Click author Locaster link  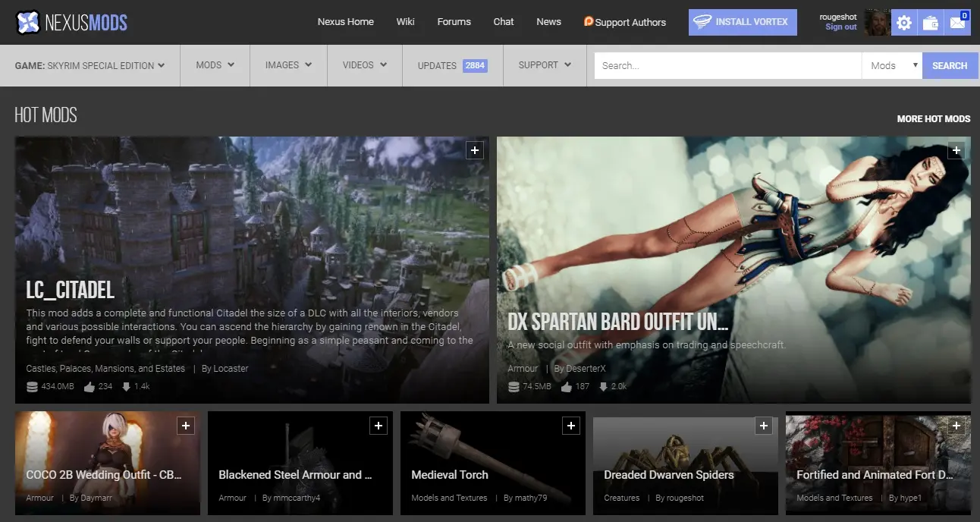(x=231, y=369)
